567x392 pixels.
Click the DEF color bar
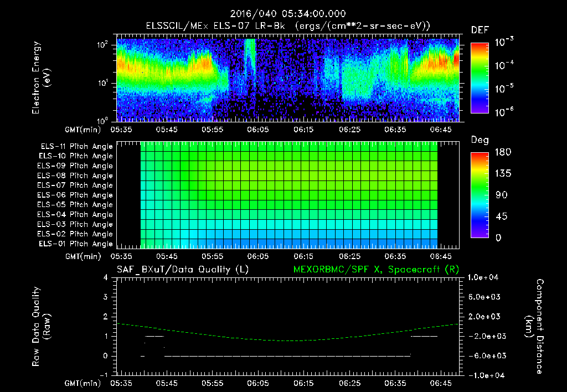(x=480, y=78)
